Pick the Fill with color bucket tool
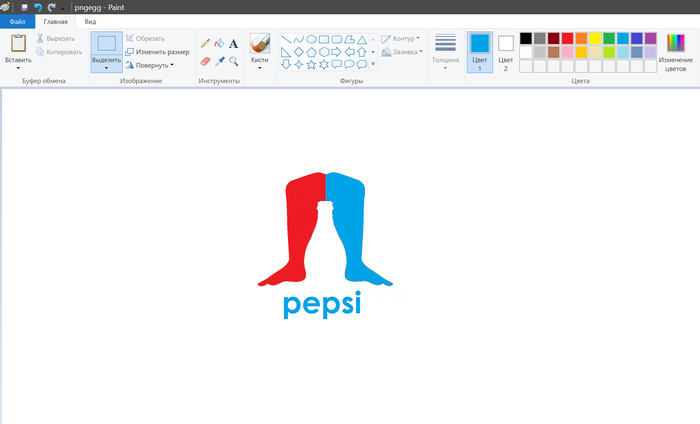This screenshot has height=424, width=700. click(219, 43)
